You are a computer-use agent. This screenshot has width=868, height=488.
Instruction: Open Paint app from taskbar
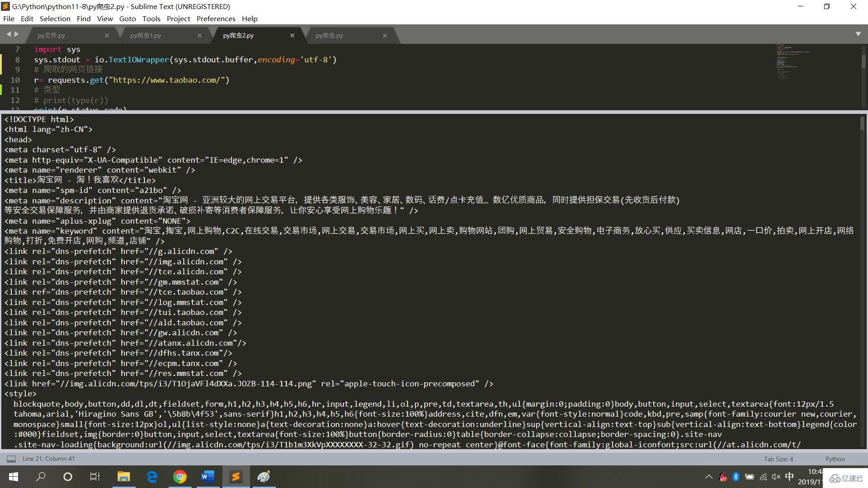pyautogui.click(x=264, y=477)
